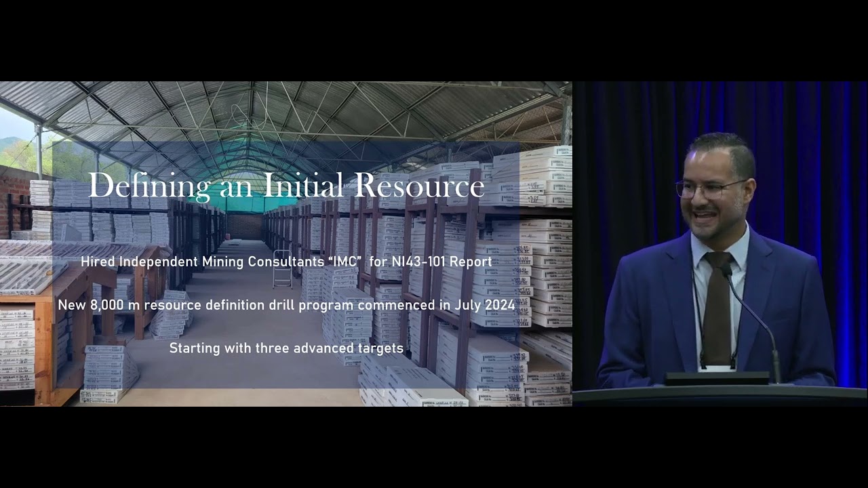Viewport: 868px width, 488px height.
Task: Click "Starting with three advanced targets" text
Action: click(x=285, y=348)
